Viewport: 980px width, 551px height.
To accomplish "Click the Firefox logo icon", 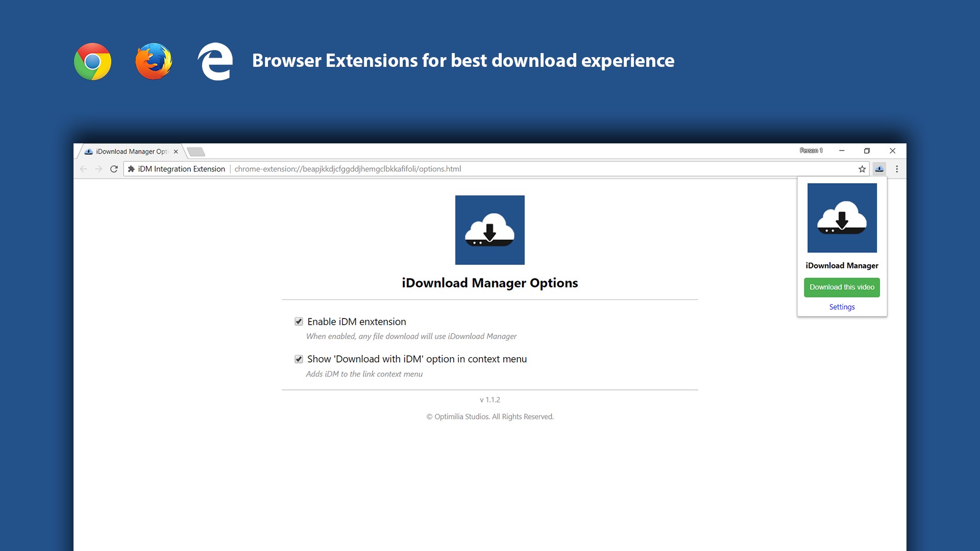I will (x=154, y=62).
